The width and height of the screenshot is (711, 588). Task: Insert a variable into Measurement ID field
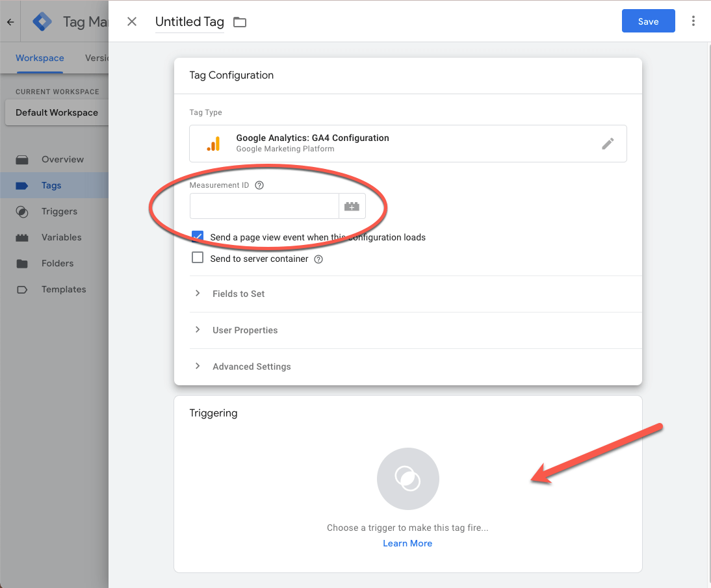(x=352, y=206)
